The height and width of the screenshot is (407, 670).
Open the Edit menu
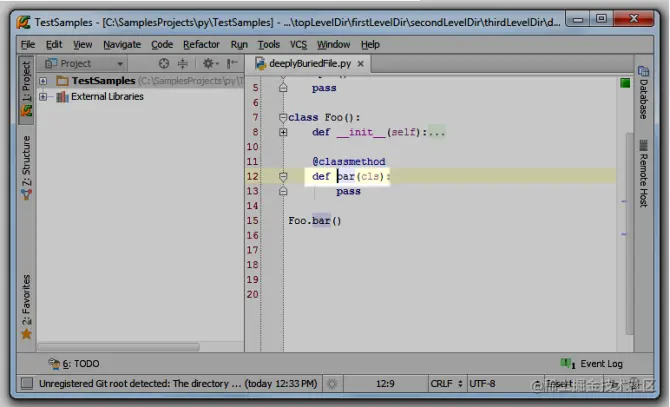click(x=54, y=44)
